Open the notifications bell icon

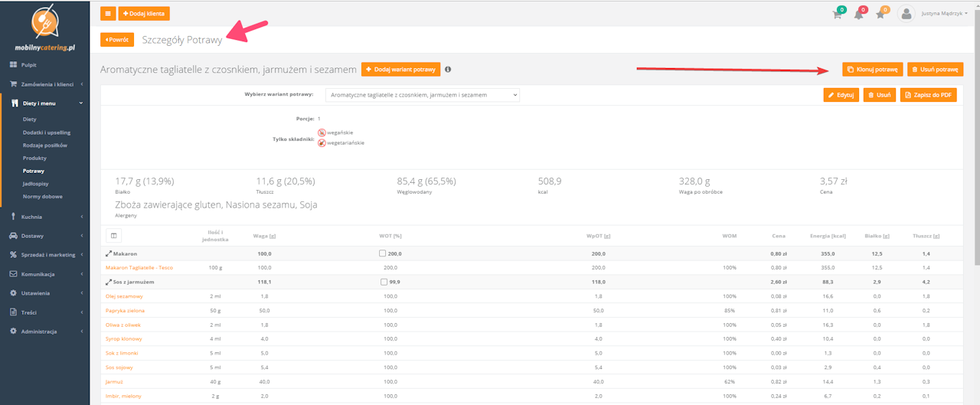858,15
